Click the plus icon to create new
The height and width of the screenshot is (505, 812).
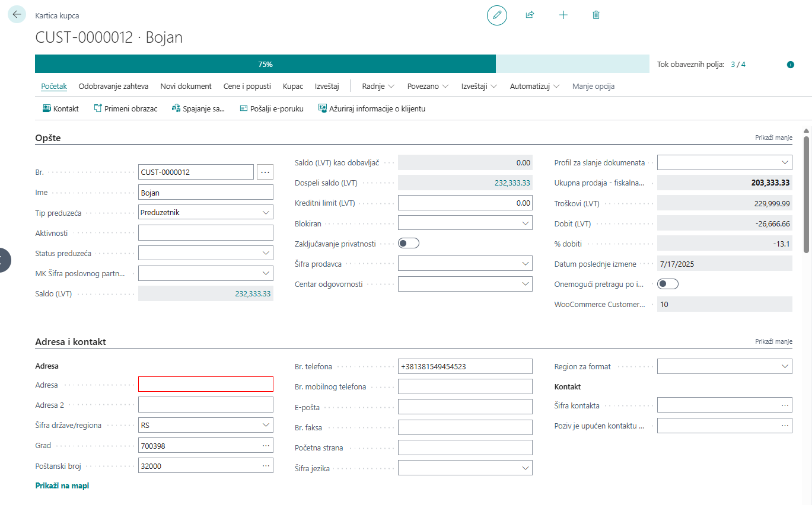click(x=563, y=15)
